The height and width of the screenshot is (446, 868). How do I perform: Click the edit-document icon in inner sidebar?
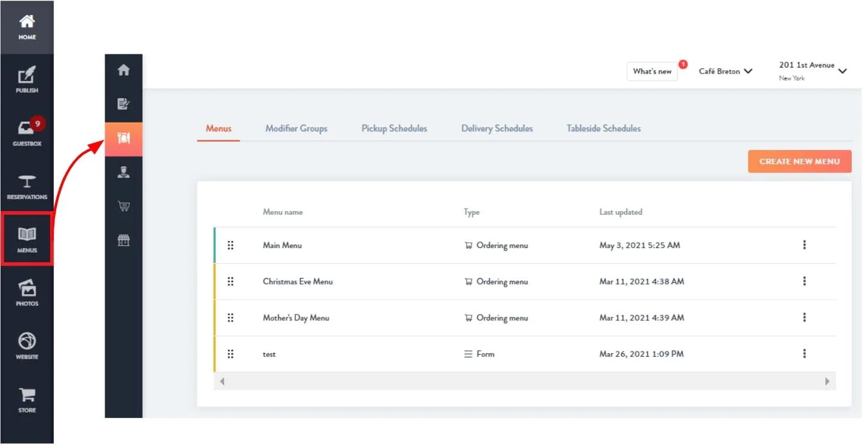coord(124,105)
